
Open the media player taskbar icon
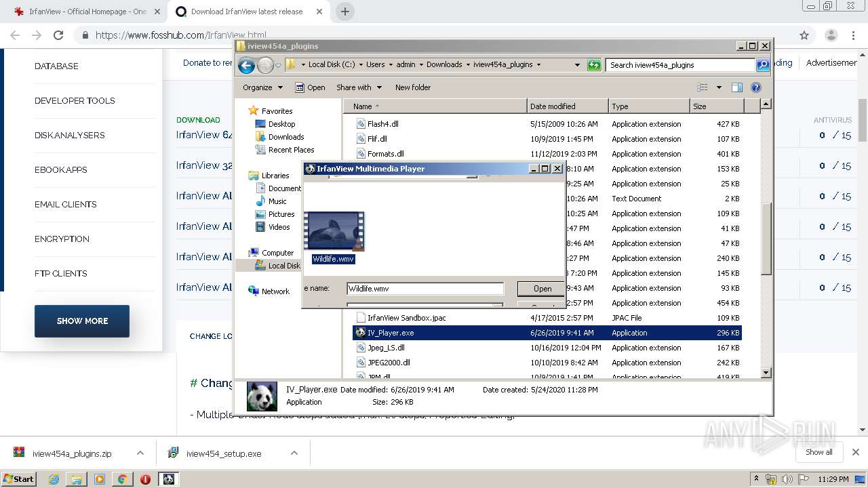tap(100, 479)
